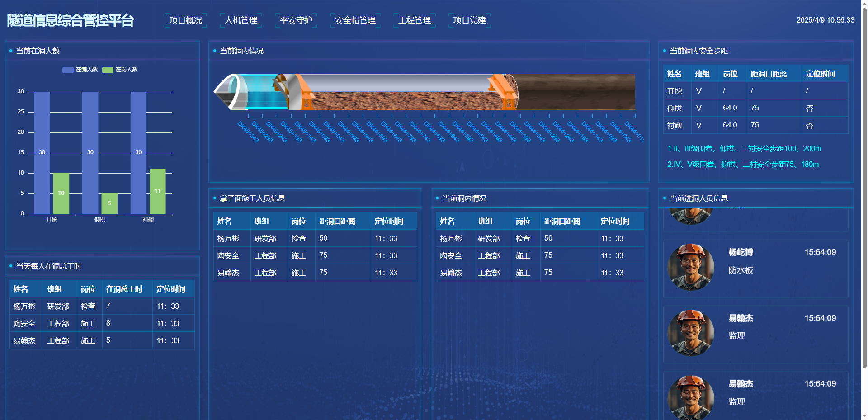Click the 隧道信息综合管控平台 title
Image resolution: width=868 pixels, height=420 pixels.
(x=71, y=20)
